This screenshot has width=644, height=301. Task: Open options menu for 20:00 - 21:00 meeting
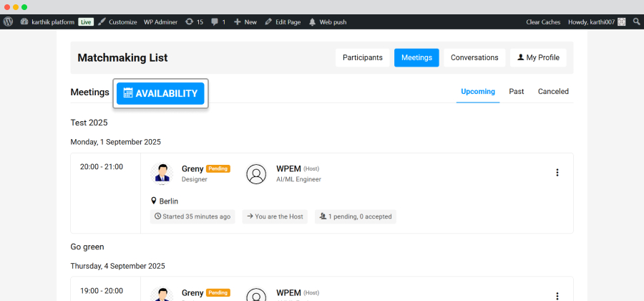pos(557,173)
